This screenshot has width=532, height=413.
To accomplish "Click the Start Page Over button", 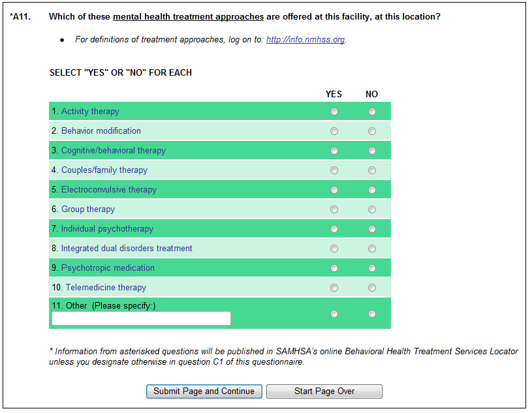I will (x=324, y=391).
